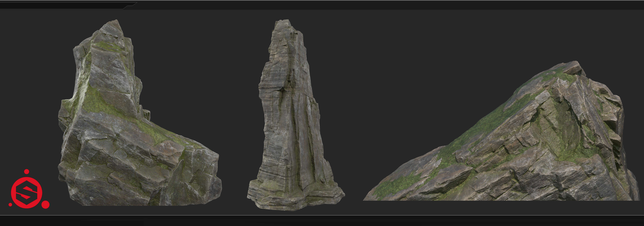The height and width of the screenshot is (226, 644).
Task: Click the dark angled header panel at top left
Action: (x=62, y=5)
